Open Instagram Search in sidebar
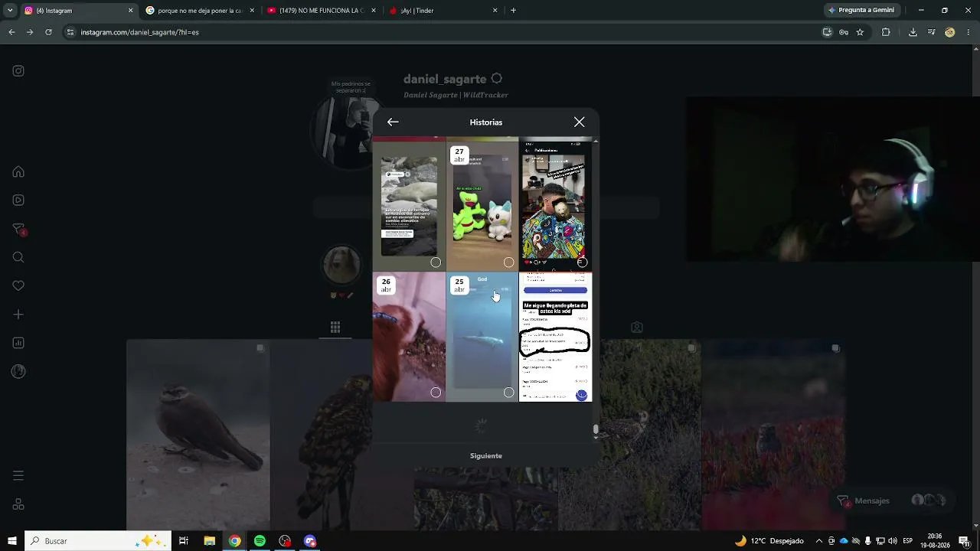The width and height of the screenshot is (980, 551). 18,258
